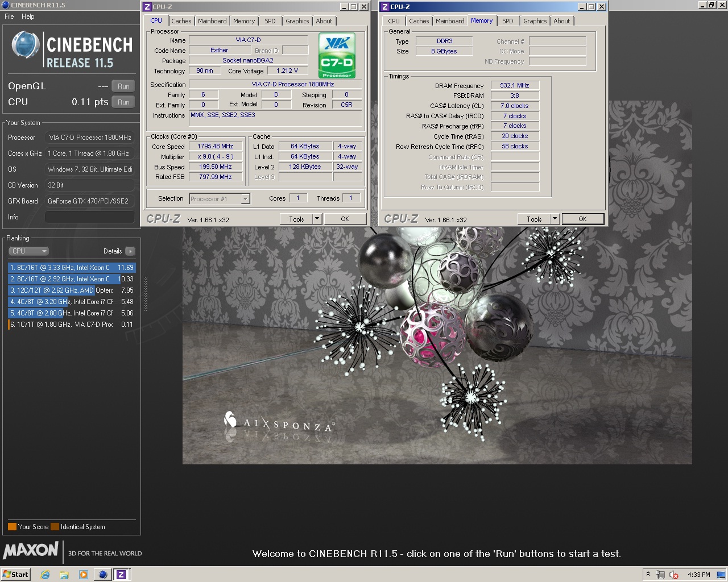Click the muted volume tray icon

pyautogui.click(x=674, y=575)
